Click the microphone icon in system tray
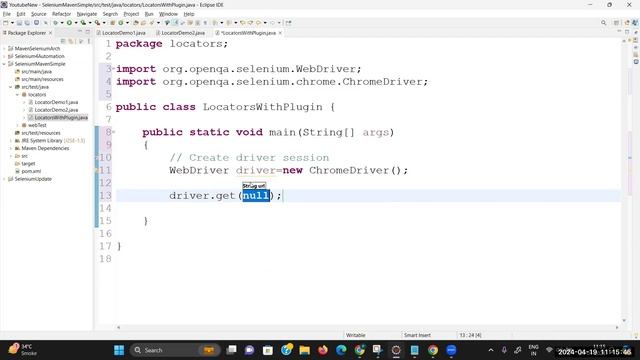The width and height of the screenshot is (640, 360). pos(504,350)
